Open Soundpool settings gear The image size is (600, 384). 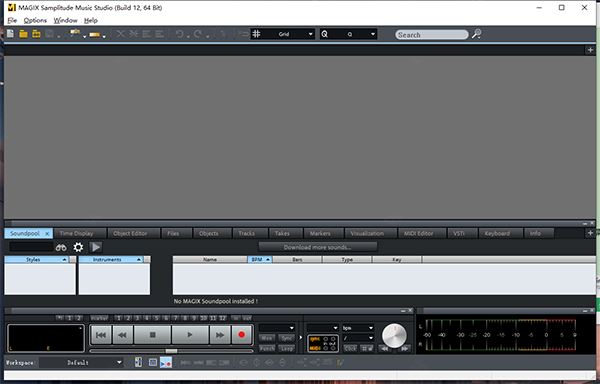(78, 247)
